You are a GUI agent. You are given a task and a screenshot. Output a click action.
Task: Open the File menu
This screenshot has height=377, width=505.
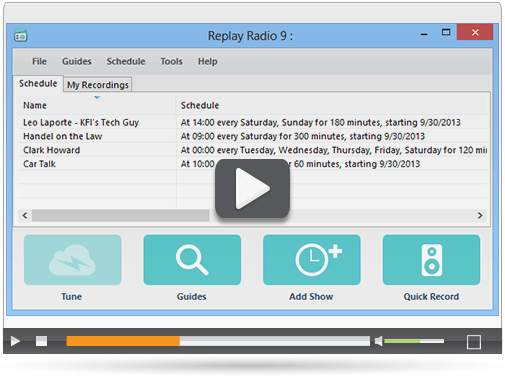click(x=39, y=62)
